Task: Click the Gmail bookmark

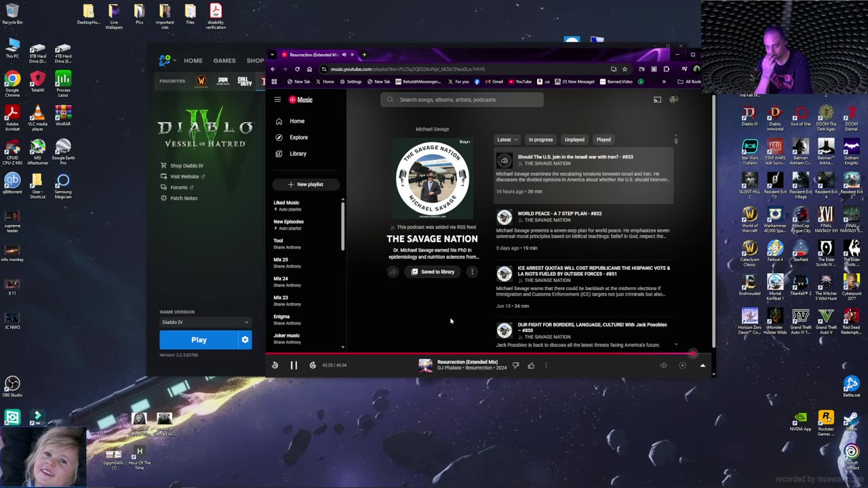Action: pos(494,82)
